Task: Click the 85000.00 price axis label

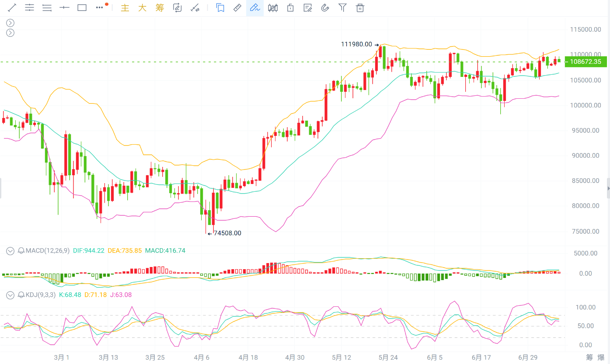Action: click(586, 180)
